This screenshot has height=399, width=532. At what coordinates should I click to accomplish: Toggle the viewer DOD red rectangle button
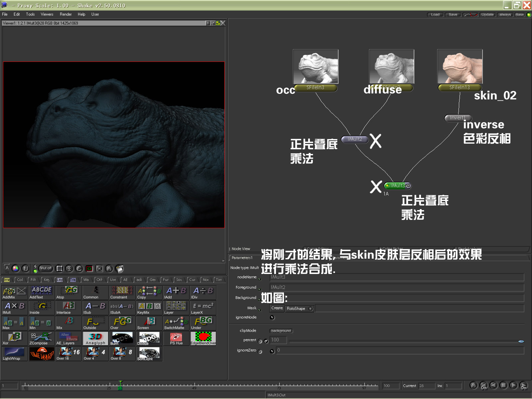coord(89,268)
